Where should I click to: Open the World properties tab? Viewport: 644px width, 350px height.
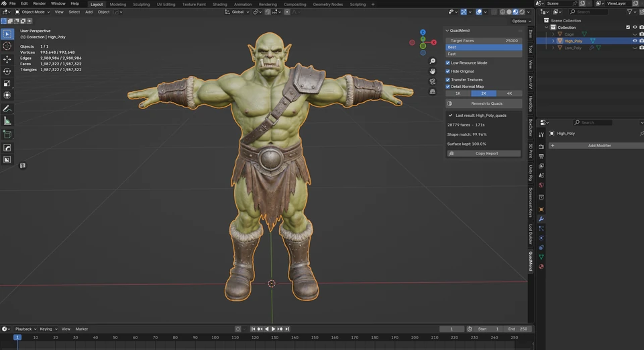tap(541, 185)
